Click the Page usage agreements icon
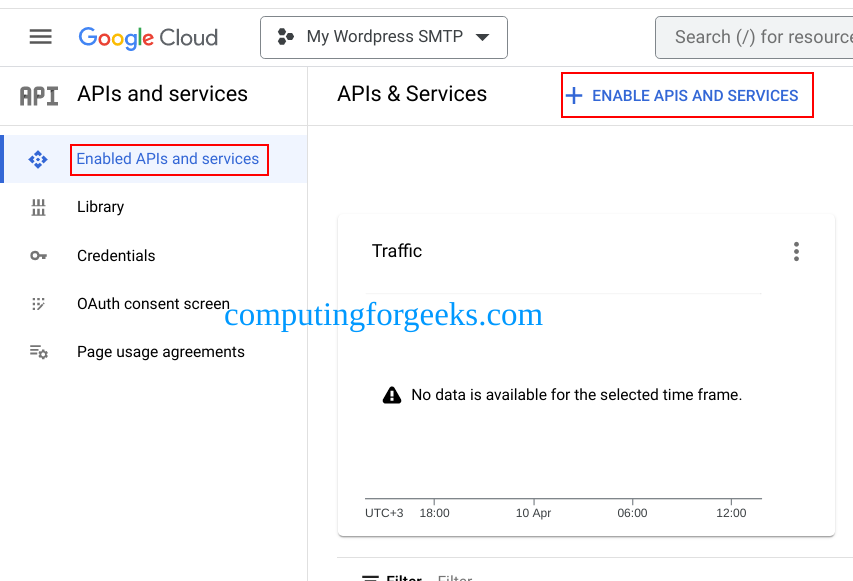This screenshot has height=581, width=853. 37,351
